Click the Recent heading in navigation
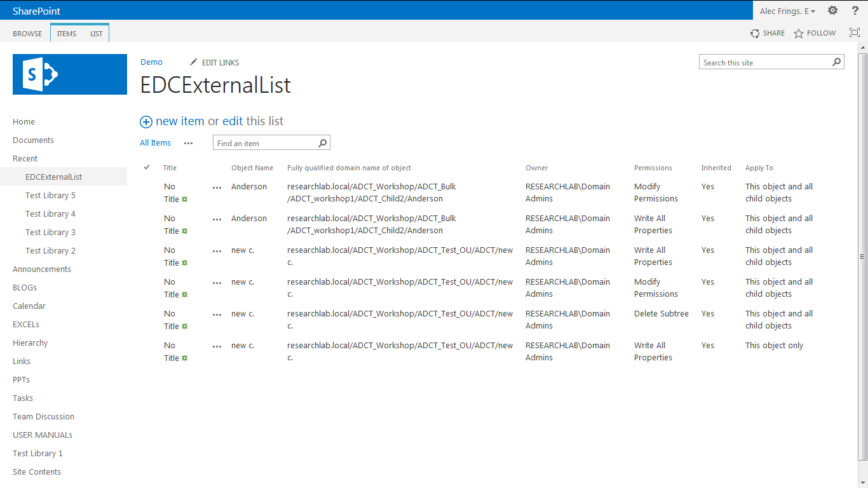 (25, 158)
